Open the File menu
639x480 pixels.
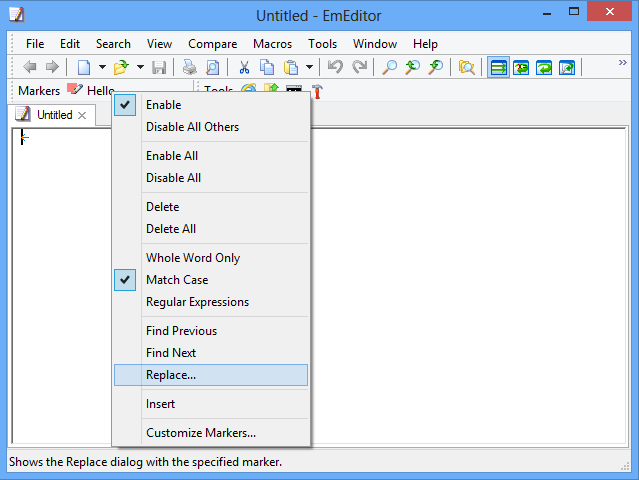point(35,44)
